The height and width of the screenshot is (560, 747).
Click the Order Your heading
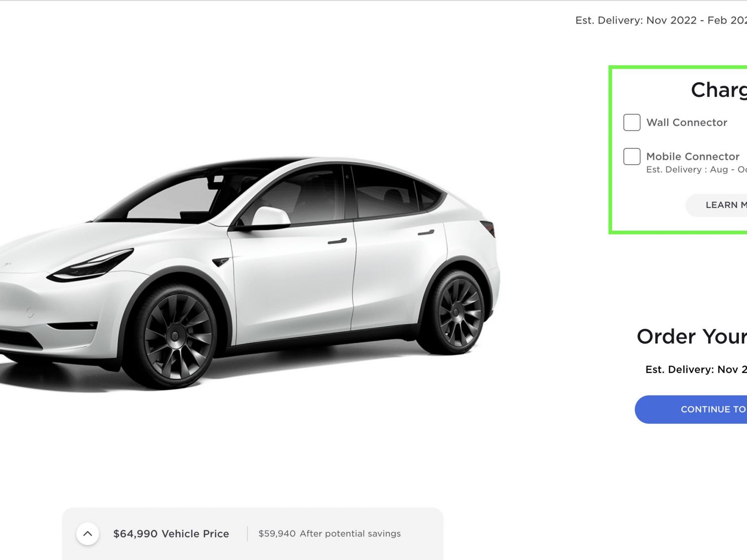(692, 337)
